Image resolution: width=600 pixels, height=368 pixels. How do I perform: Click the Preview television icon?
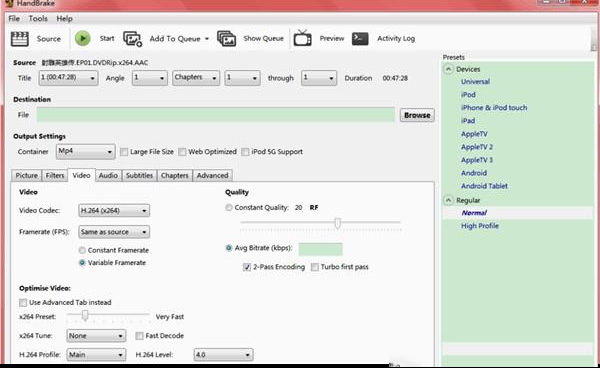coord(302,38)
